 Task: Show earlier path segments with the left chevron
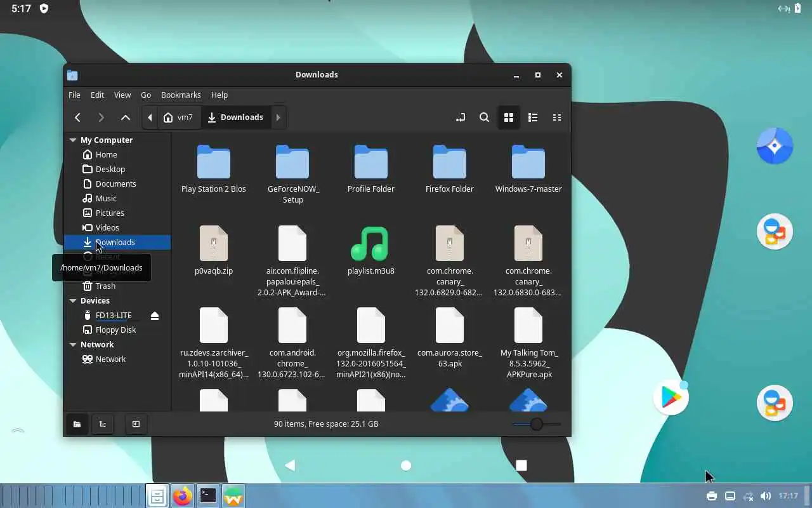click(150, 117)
